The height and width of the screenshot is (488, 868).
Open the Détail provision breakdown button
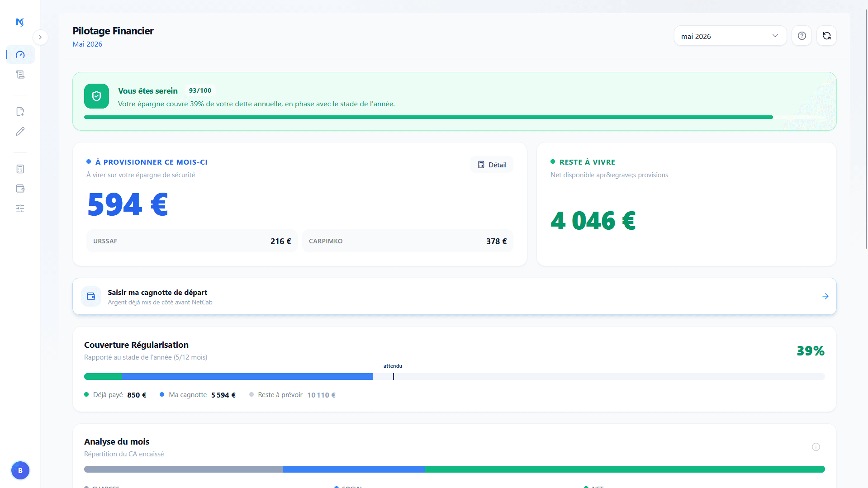492,165
